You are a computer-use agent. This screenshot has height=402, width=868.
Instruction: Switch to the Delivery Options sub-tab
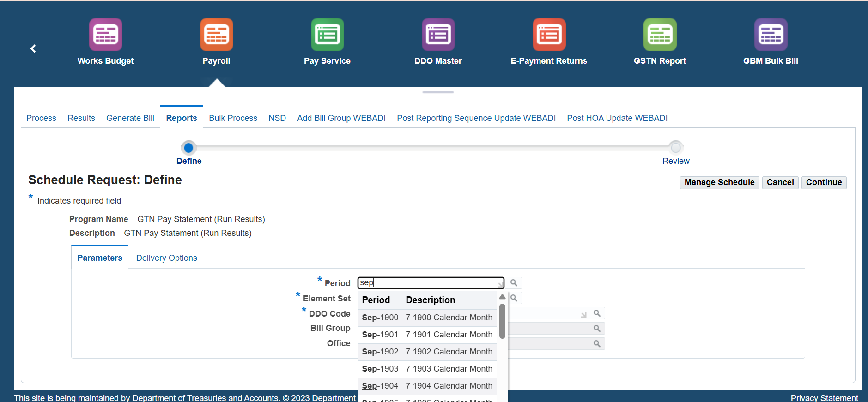pos(167,258)
